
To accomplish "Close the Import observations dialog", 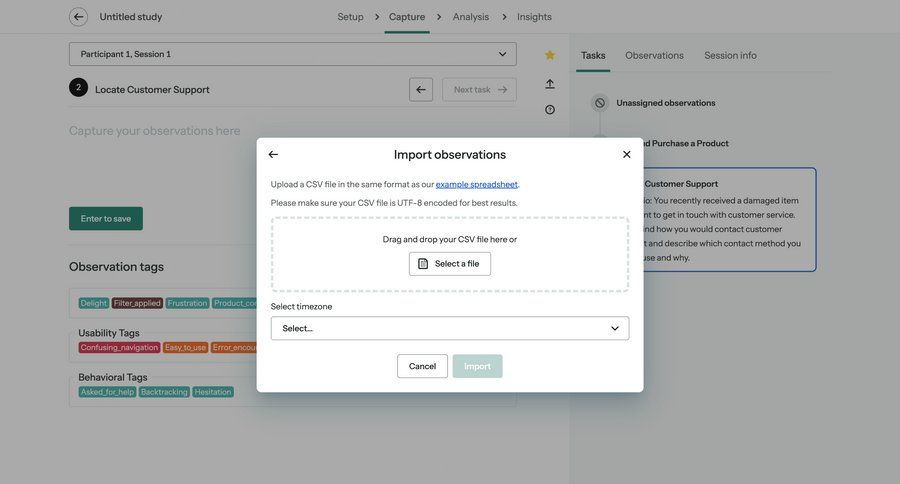I will 627,155.
